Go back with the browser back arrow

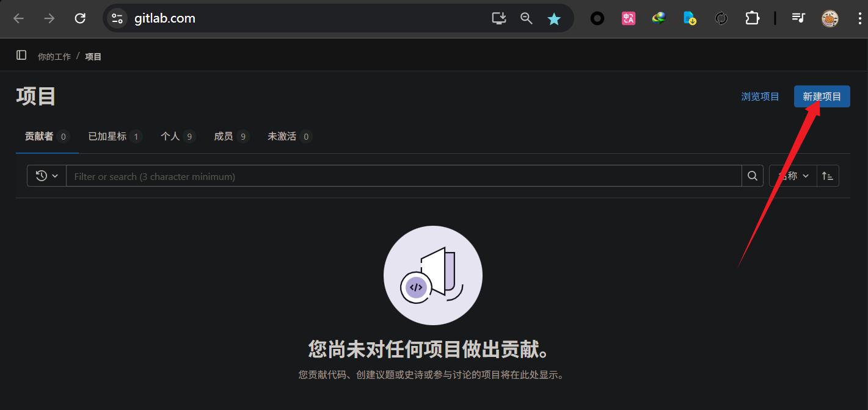pyautogui.click(x=19, y=18)
